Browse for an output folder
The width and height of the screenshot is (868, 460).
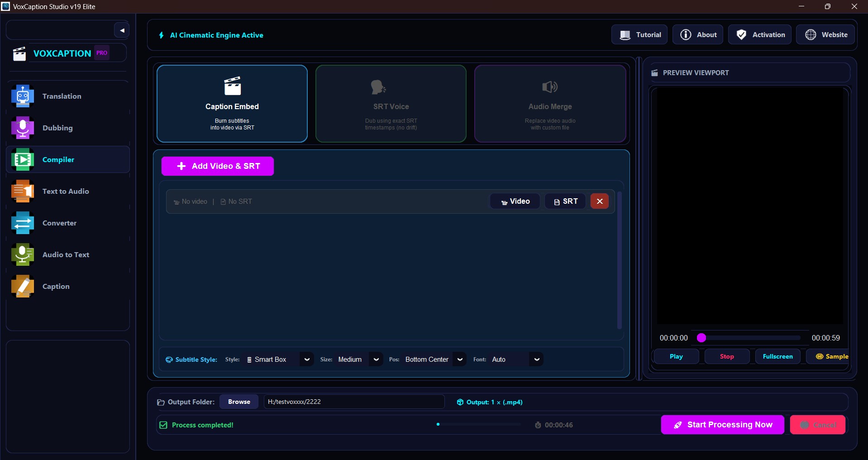point(239,402)
